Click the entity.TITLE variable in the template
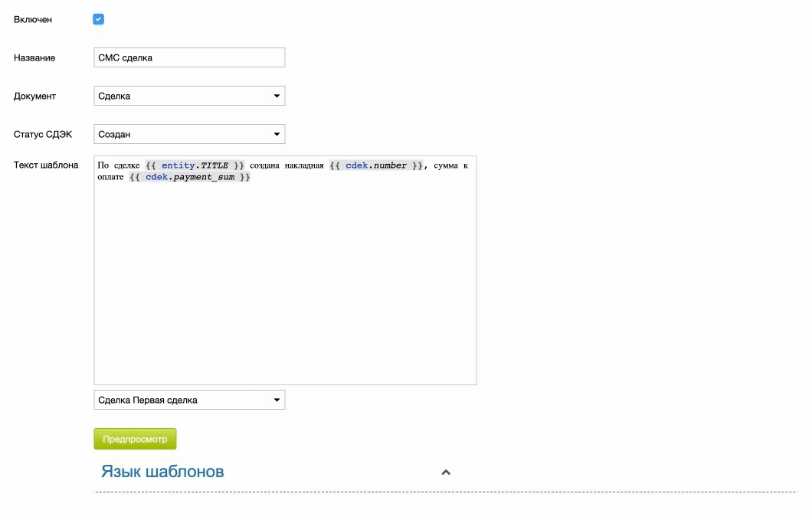812x520 pixels. click(x=195, y=165)
